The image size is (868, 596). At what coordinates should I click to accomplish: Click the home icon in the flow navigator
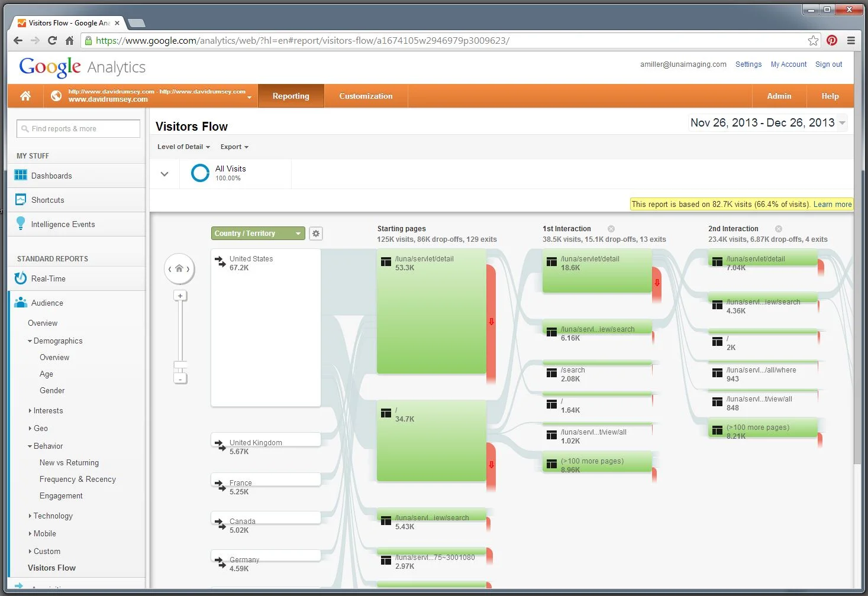tap(179, 268)
